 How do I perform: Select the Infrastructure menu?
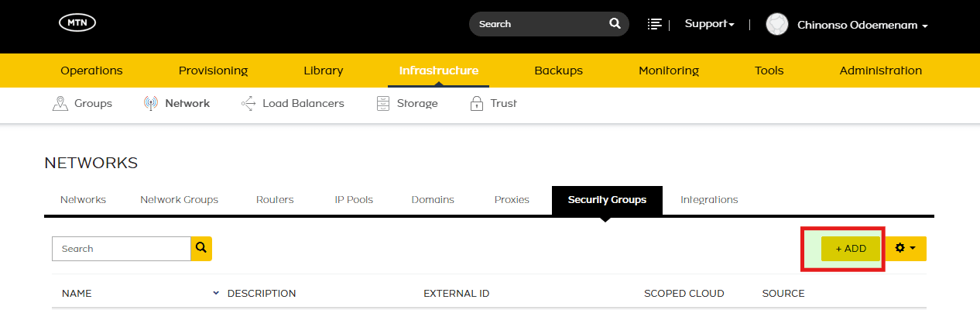pos(439,71)
